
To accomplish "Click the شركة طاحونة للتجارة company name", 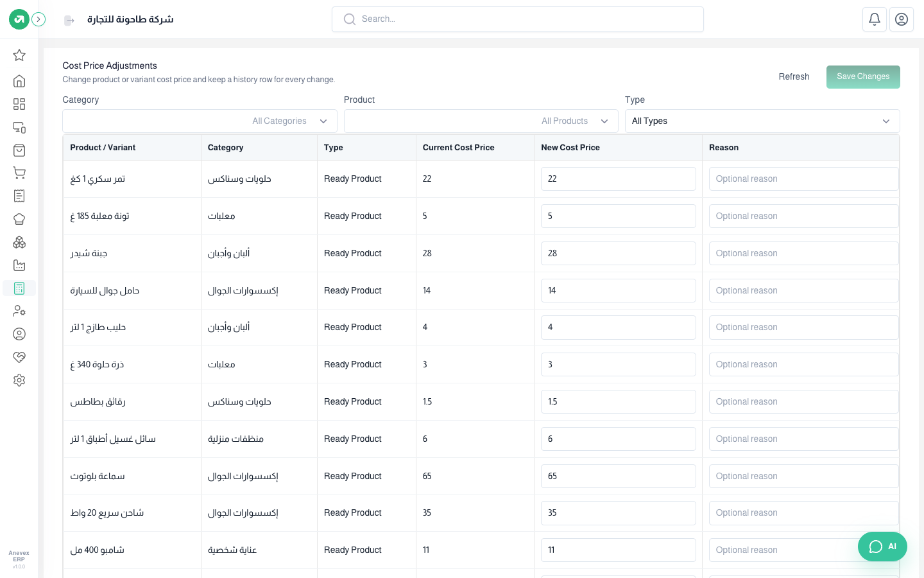I will click(x=130, y=19).
